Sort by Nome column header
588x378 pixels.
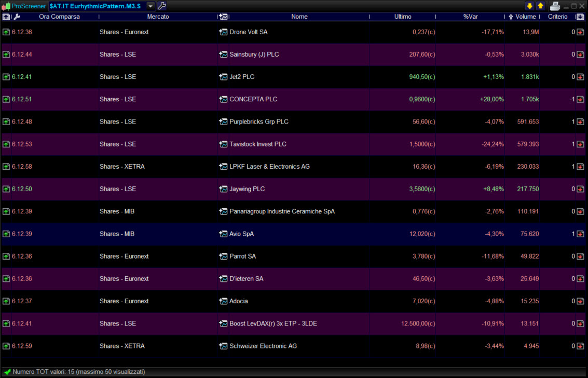click(299, 17)
